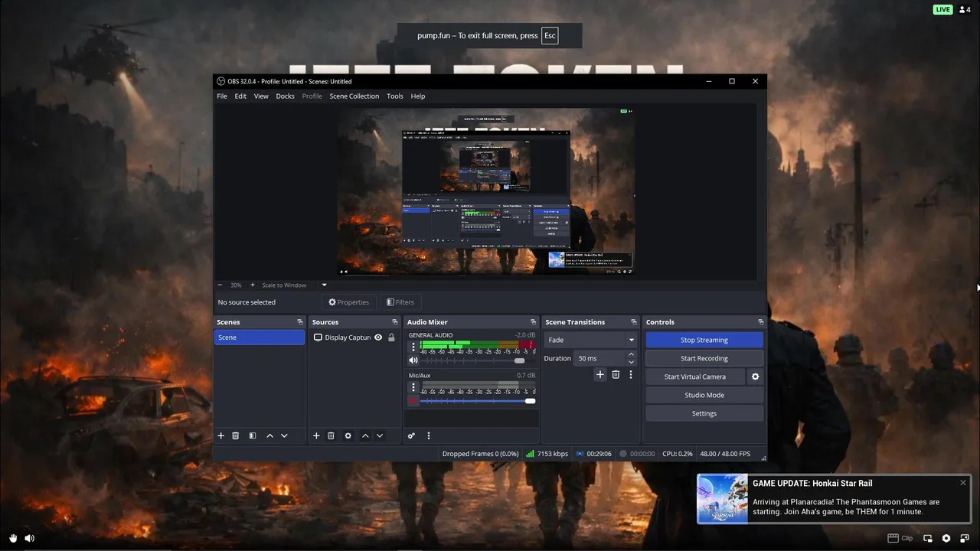Zoom in preview with plus icon

(x=253, y=285)
